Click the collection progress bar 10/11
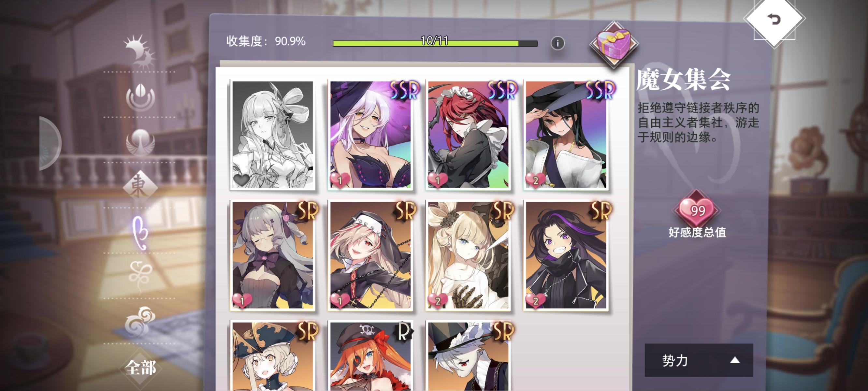 pyautogui.click(x=435, y=43)
